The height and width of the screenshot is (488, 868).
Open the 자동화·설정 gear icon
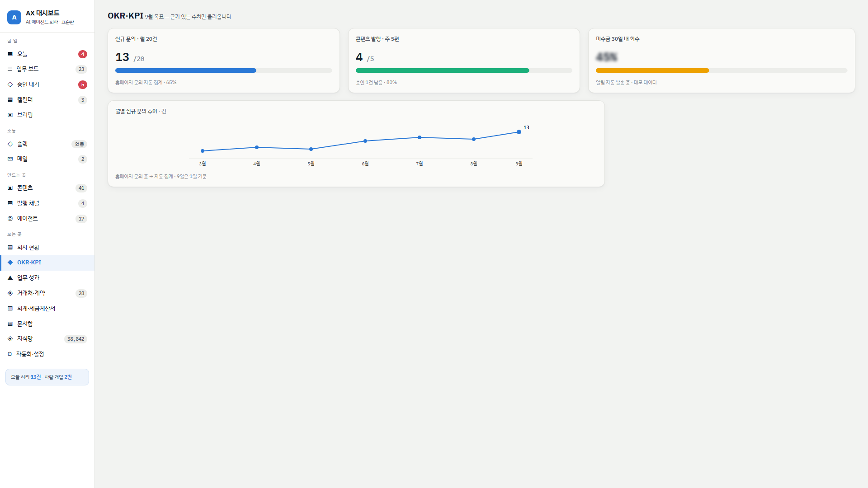pyautogui.click(x=9, y=354)
